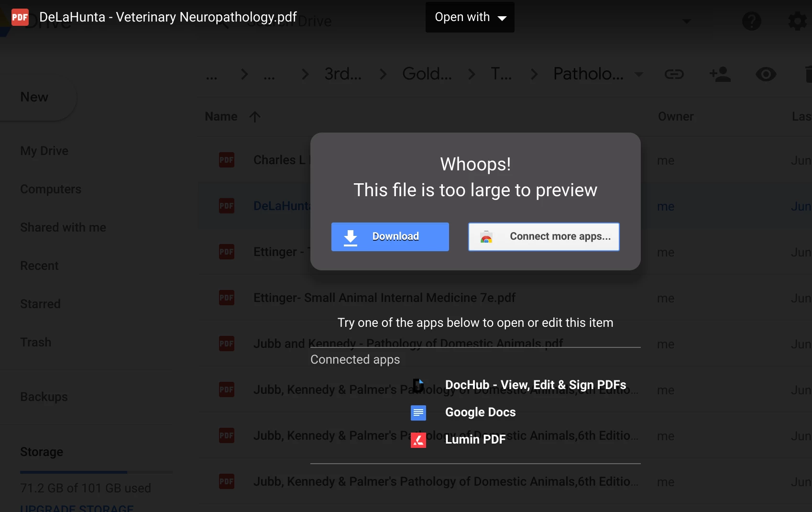This screenshot has height=512, width=812.
Task: Click the DeLaHunta - Veterinary Neuropathology.pdf title
Action: coord(168,17)
